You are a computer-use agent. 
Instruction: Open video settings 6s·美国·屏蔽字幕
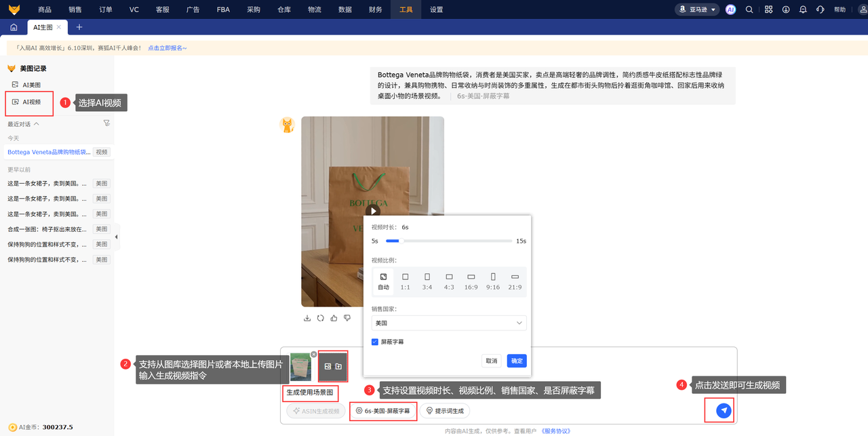pos(384,411)
